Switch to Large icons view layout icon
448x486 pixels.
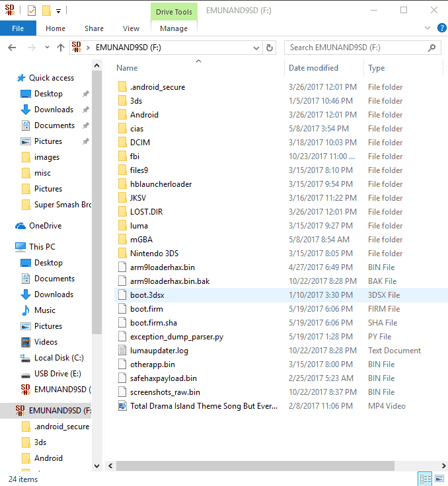[x=439, y=479]
